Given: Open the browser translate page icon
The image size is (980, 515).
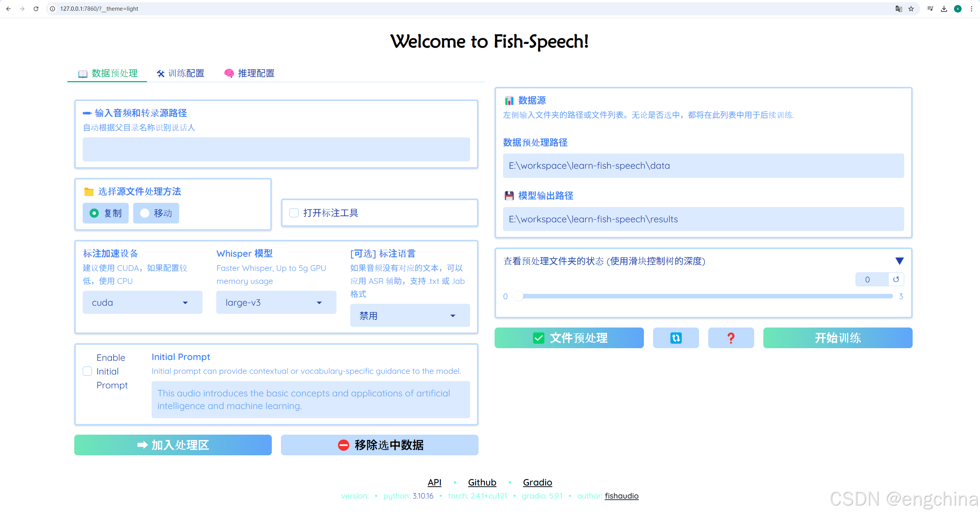Looking at the screenshot, I should click(898, 8).
